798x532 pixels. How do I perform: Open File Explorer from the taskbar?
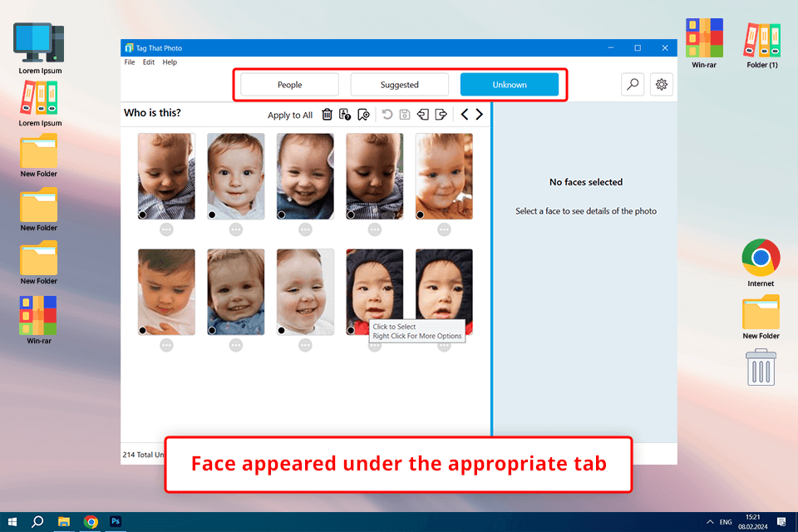64,522
